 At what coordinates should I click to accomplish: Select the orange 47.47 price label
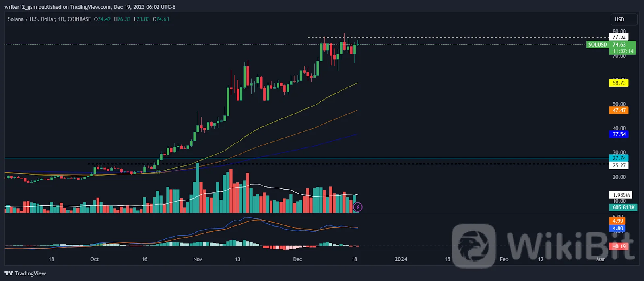point(619,110)
